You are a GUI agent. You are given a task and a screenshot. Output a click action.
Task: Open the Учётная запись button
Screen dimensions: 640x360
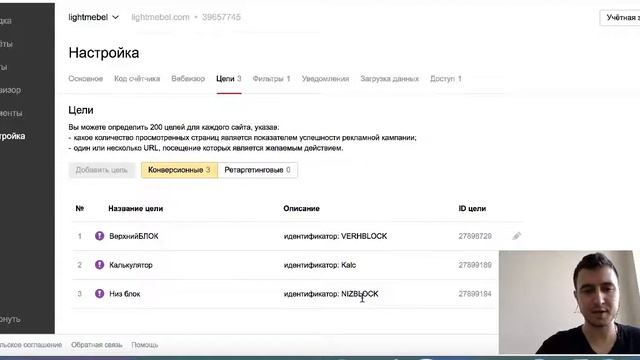[x=620, y=18]
